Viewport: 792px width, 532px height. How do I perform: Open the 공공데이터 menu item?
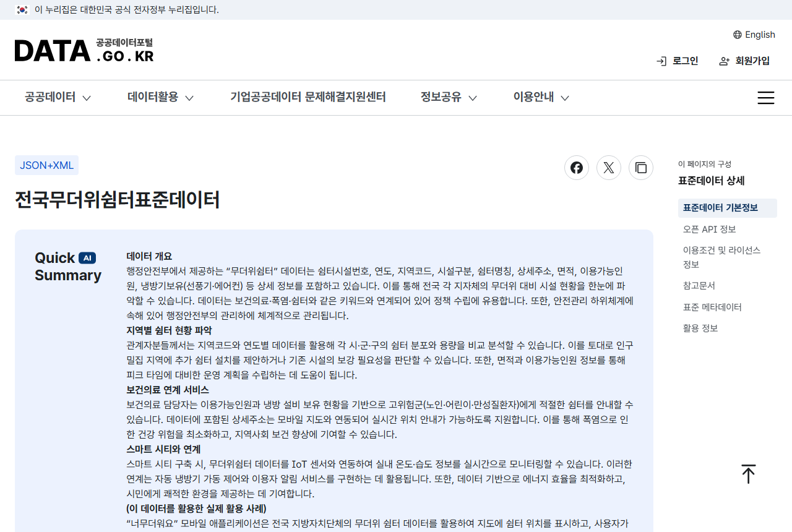[x=50, y=97]
